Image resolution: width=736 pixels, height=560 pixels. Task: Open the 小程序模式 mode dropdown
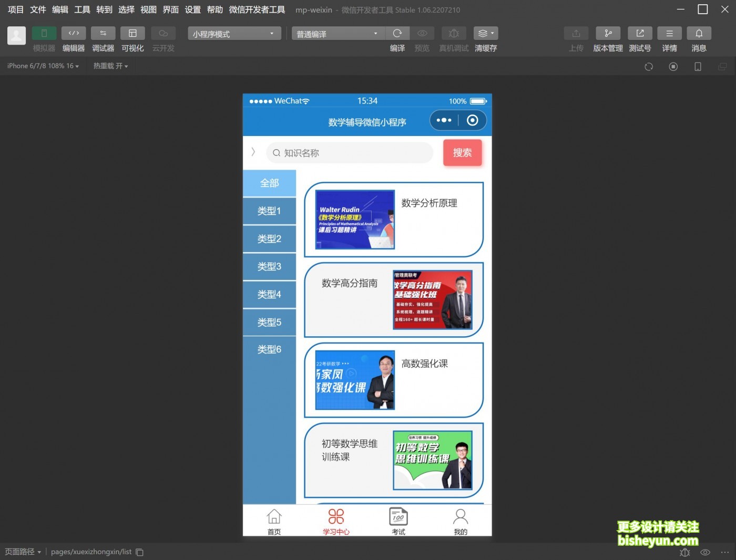(x=234, y=34)
